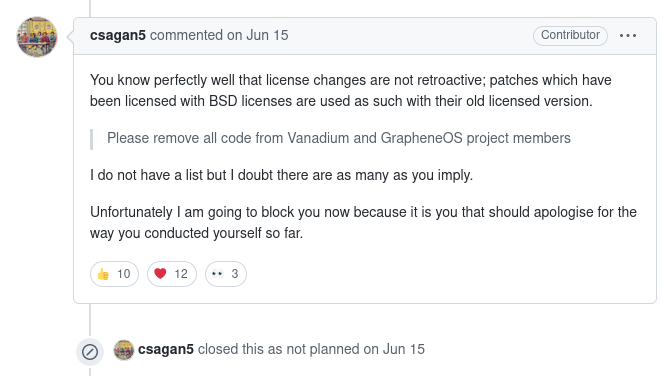The width and height of the screenshot is (664, 376).
Task: Click the paragraph starting 'Unfortunately I am going'
Action: (363, 222)
